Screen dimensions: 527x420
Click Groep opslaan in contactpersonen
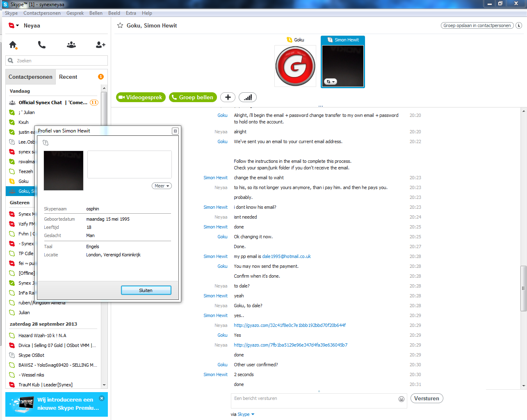click(477, 25)
